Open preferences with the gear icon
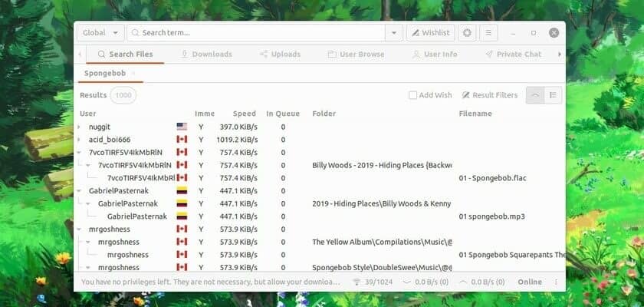 coord(467,33)
